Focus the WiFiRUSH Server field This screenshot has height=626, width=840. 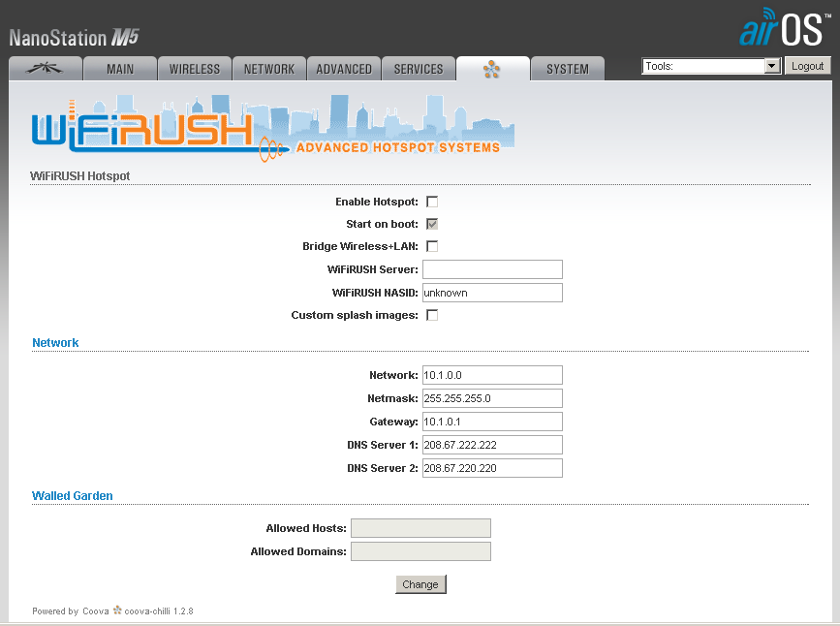click(x=492, y=269)
